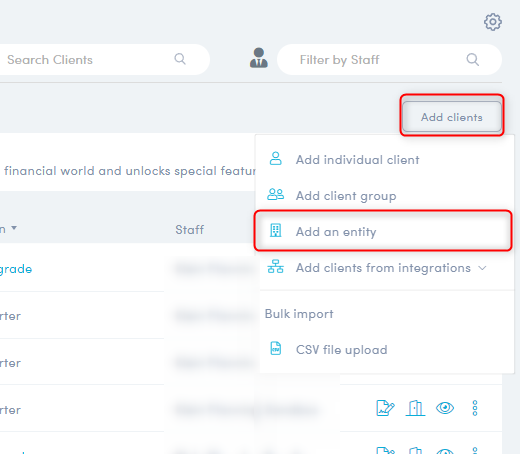Open the Add clients dropdown button
The image size is (520, 454).
click(452, 117)
